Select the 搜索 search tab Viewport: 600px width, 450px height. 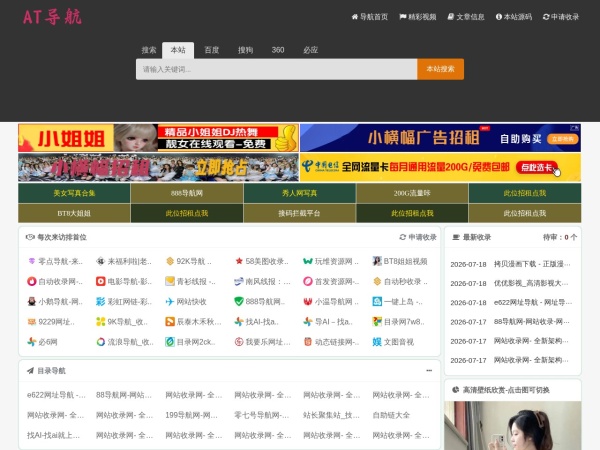coord(148,50)
